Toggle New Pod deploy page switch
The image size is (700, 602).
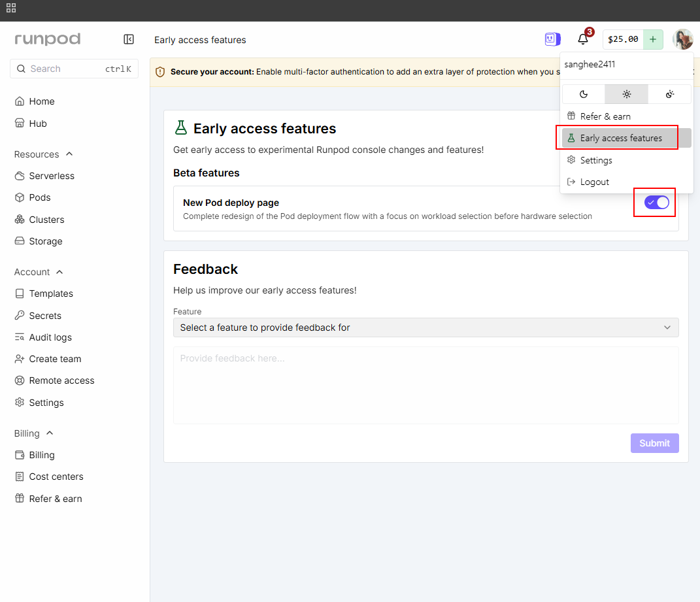[x=656, y=203]
